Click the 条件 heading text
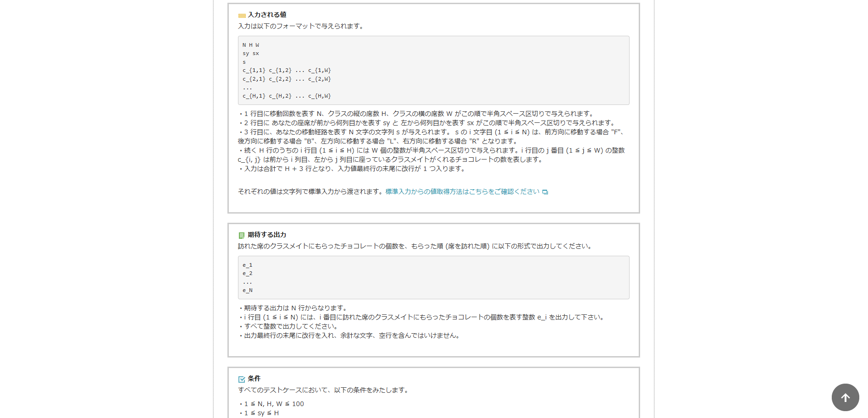The image size is (868, 418). point(254,379)
